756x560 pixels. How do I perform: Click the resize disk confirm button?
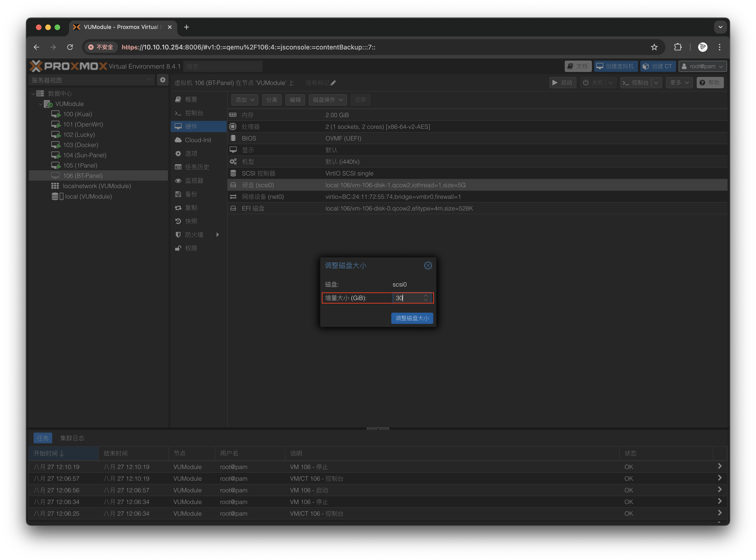[412, 318]
